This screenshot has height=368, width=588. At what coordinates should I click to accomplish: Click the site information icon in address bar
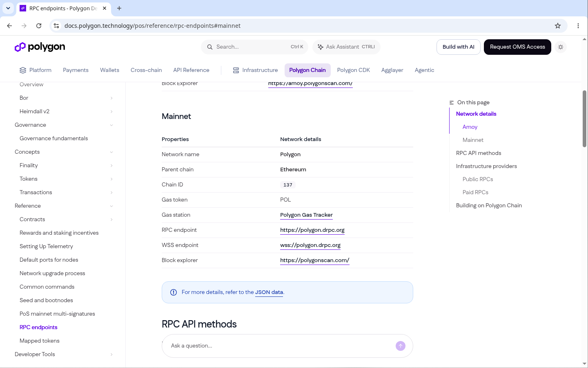pyautogui.click(x=56, y=26)
